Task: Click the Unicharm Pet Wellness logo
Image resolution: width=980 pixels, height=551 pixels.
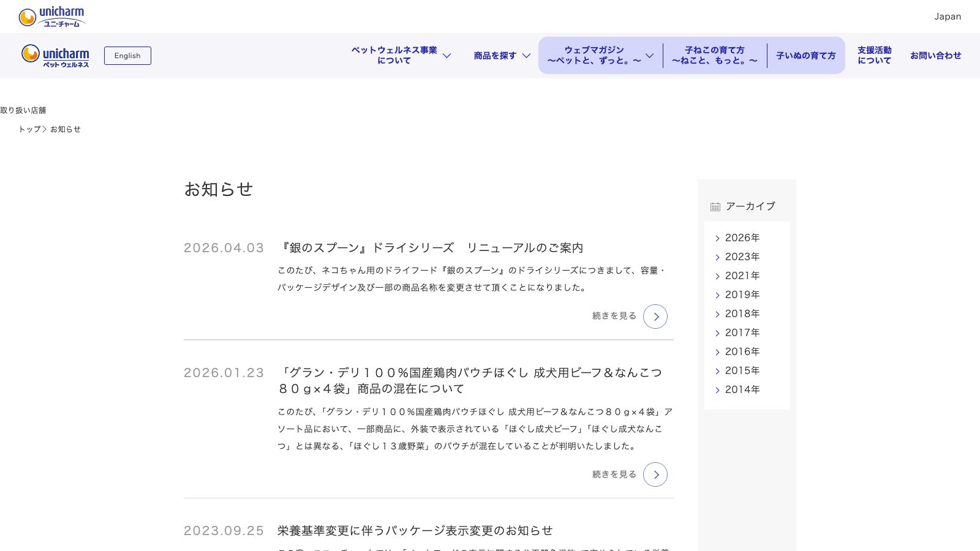Action: tap(56, 56)
